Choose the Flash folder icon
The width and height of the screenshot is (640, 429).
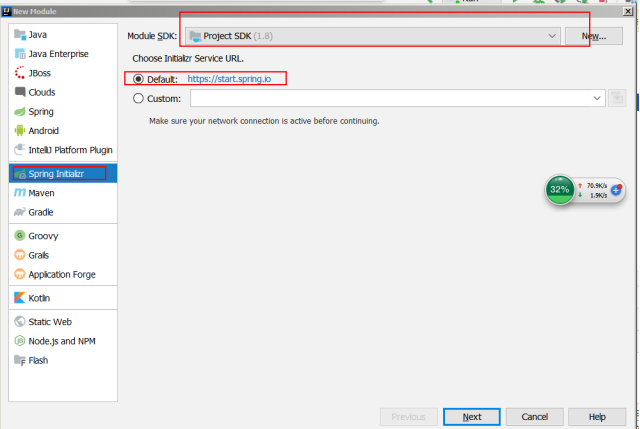pyautogui.click(x=20, y=360)
